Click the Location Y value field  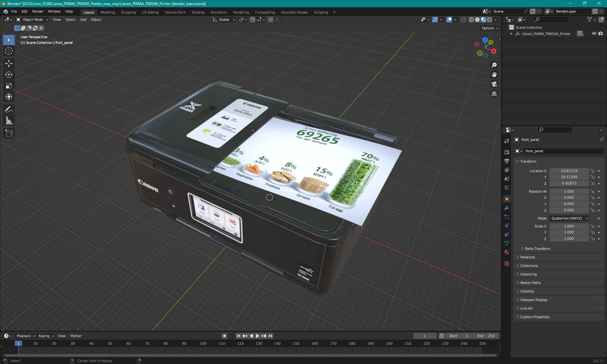click(569, 177)
